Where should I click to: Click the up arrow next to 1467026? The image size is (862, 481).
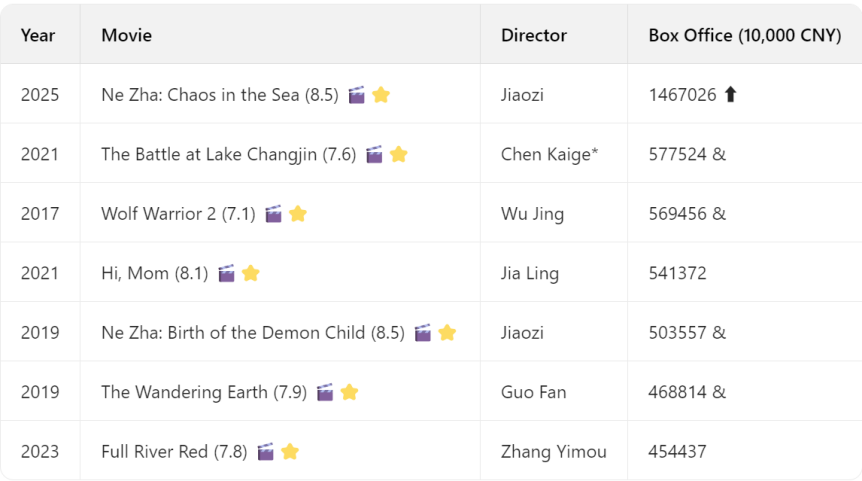[x=730, y=95]
